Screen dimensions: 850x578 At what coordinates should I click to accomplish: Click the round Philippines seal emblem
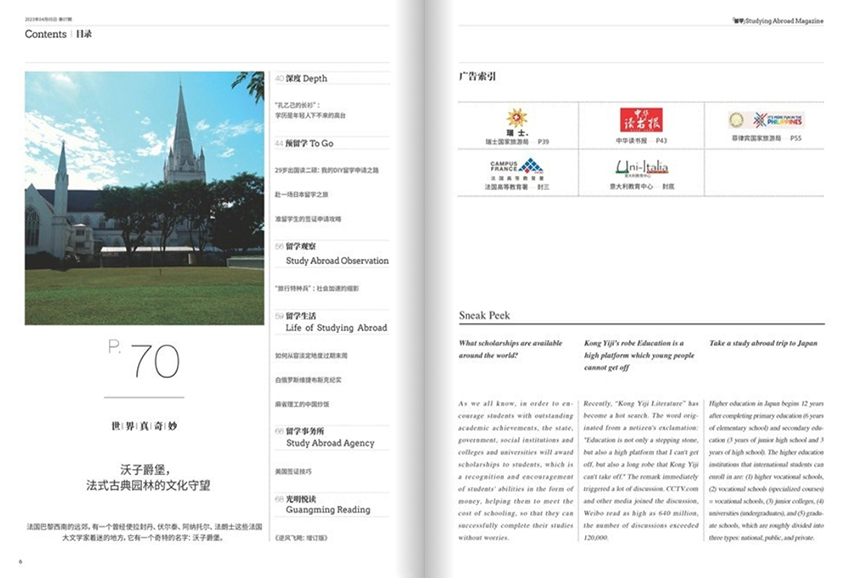(737, 120)
